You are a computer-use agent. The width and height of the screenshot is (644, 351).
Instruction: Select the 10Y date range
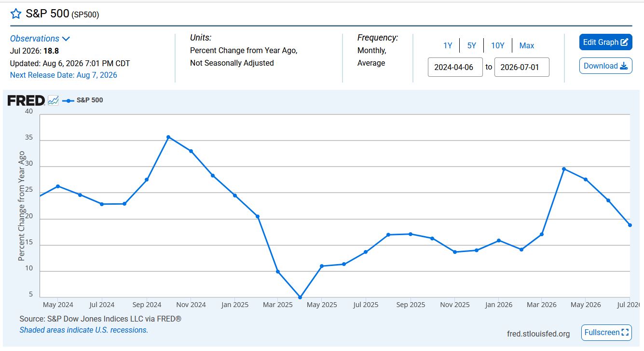[x=497, y=45]
